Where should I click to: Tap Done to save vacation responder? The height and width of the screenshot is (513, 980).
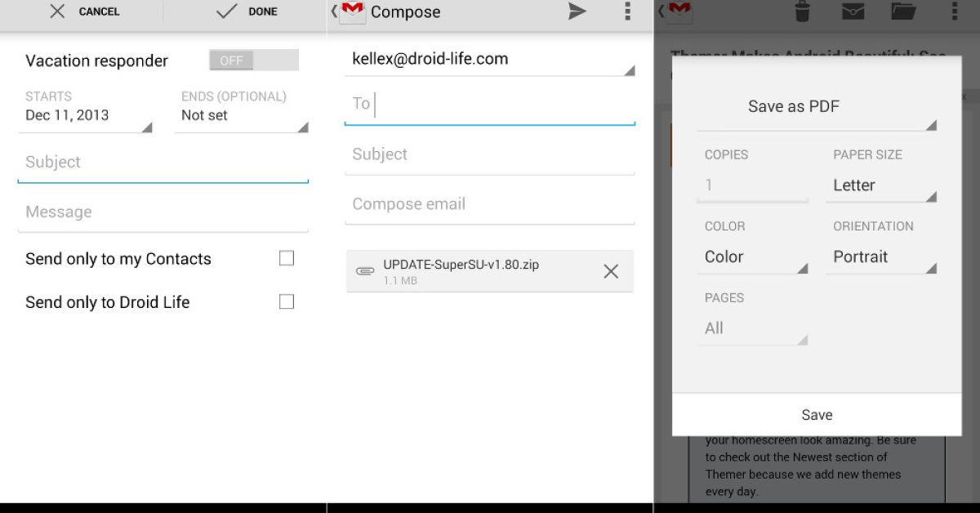click(247, 11)
